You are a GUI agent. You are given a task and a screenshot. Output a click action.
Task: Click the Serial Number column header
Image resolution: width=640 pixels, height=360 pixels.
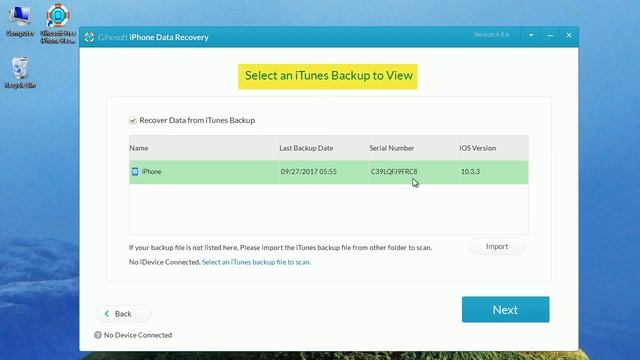(x=392, y=148)
